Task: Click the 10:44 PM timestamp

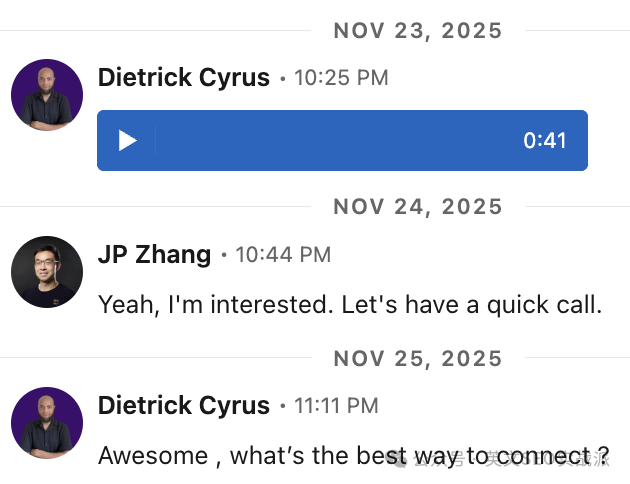Action: click(x=283, y=255)
